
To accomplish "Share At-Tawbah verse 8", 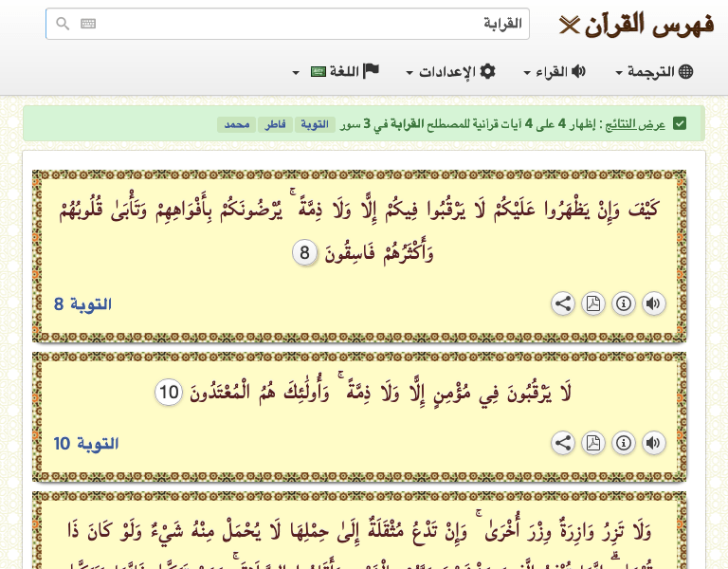I will point(562,303).
